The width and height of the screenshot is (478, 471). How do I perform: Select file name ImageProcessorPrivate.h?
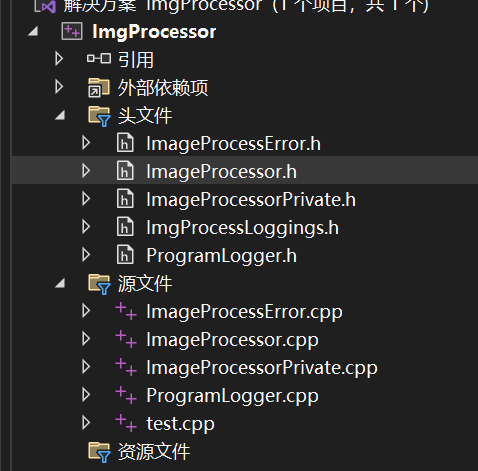(x=251, y=200)
